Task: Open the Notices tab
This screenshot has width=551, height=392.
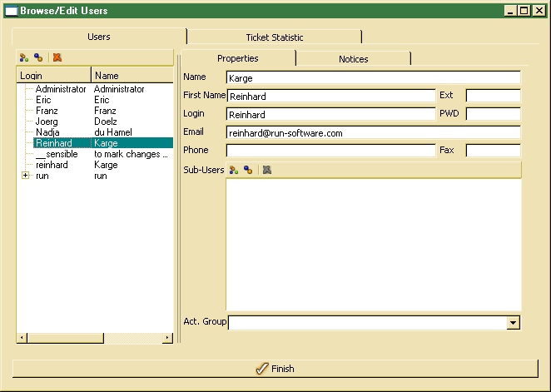Action: click(353, 59)
